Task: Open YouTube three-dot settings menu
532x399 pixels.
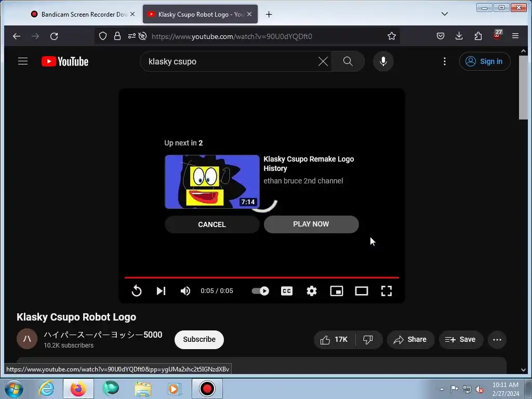Action: [445, 61]
